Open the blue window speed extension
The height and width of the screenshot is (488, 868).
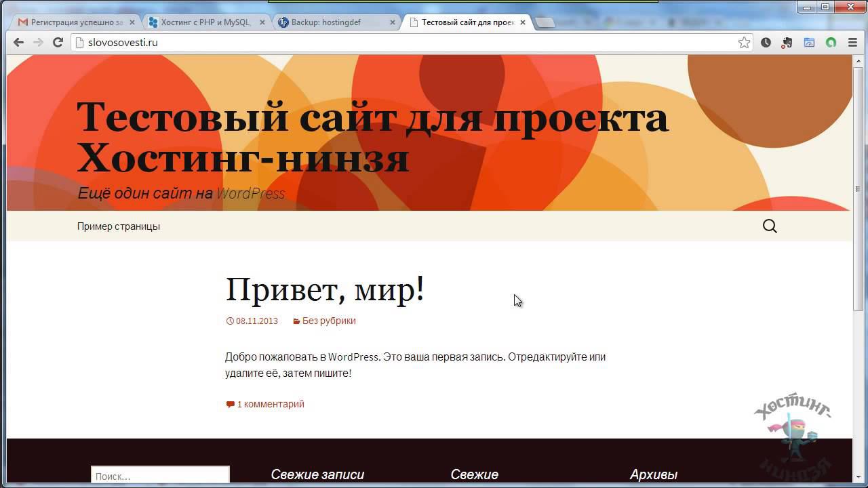(x=809, y=43)
